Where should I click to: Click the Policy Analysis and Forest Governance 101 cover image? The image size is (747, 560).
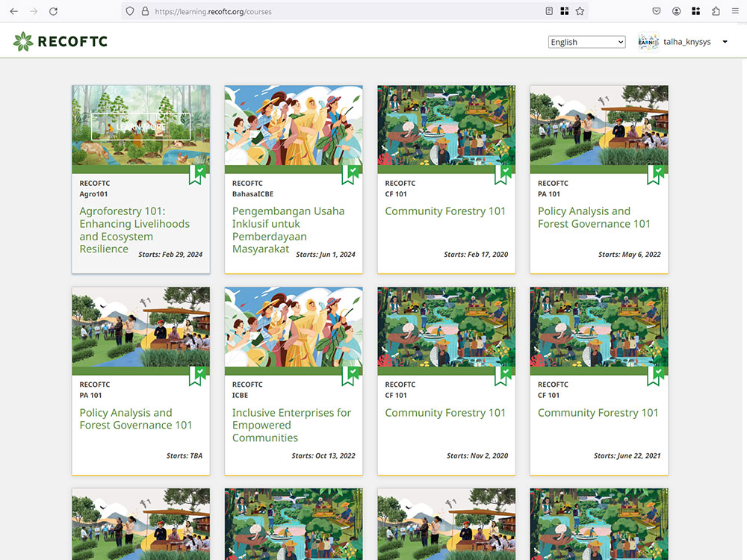(598, 125)
